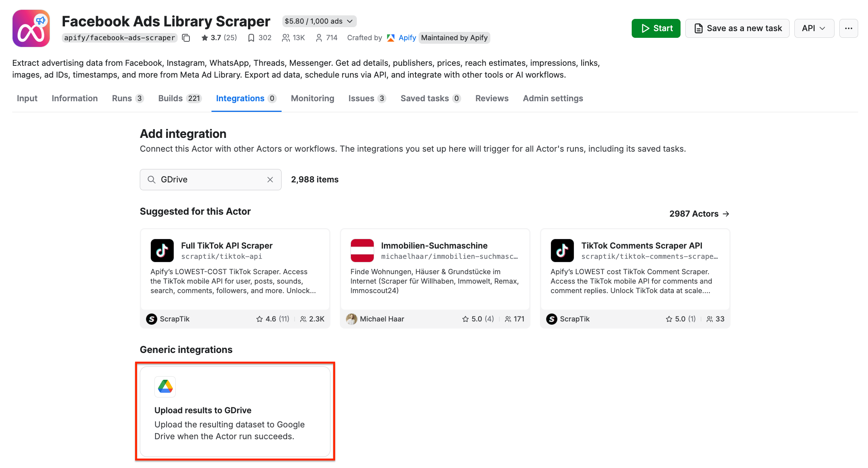
Task: Click the bookmark icon beside 302
Action: tap(251, 38)
